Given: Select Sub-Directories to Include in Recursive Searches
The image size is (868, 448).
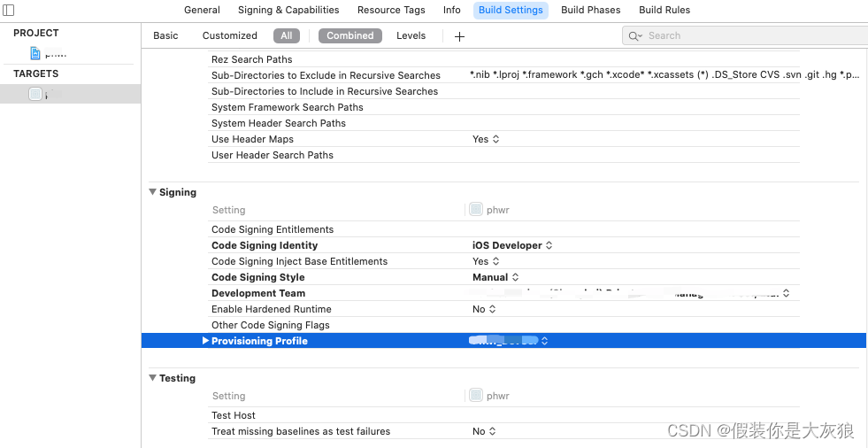Looking at the screenshot, I should pos(505,91).
